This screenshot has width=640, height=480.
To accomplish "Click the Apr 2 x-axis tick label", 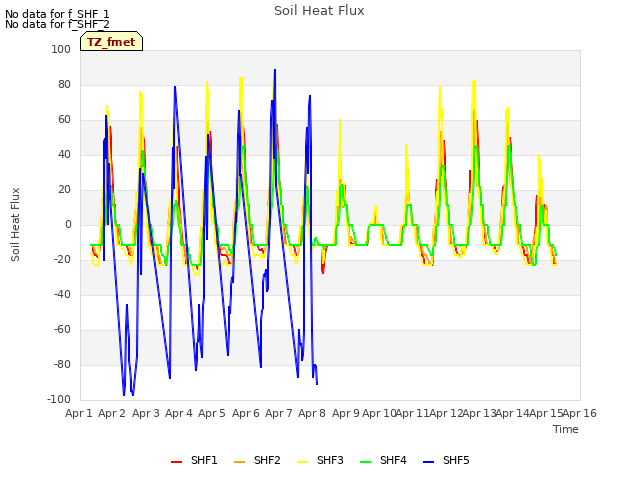I will pos(112,413).
